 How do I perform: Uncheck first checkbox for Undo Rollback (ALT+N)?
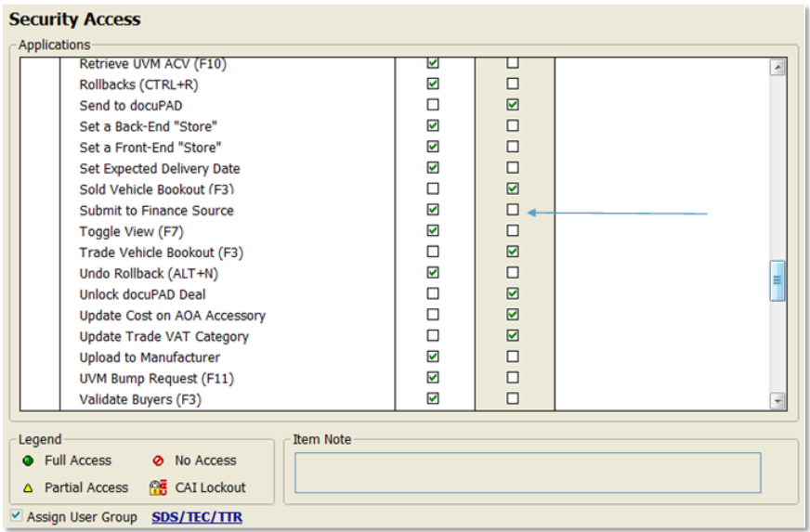coord(433,273)
